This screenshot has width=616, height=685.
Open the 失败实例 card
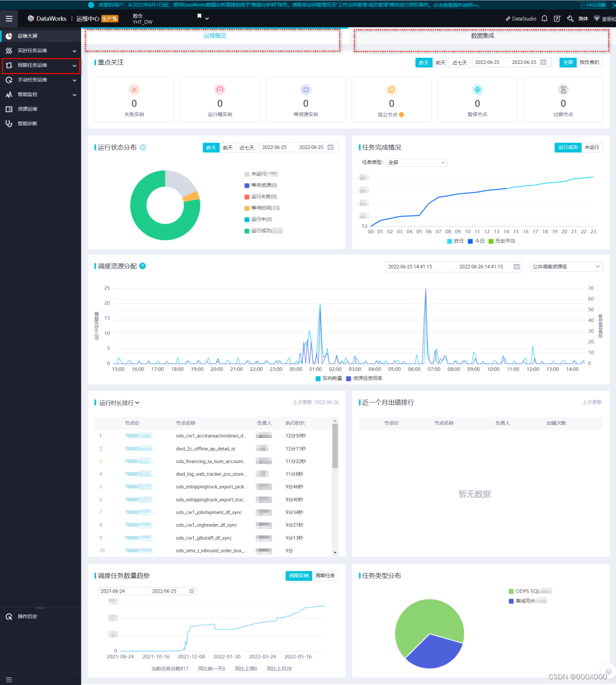click(134, 99)
